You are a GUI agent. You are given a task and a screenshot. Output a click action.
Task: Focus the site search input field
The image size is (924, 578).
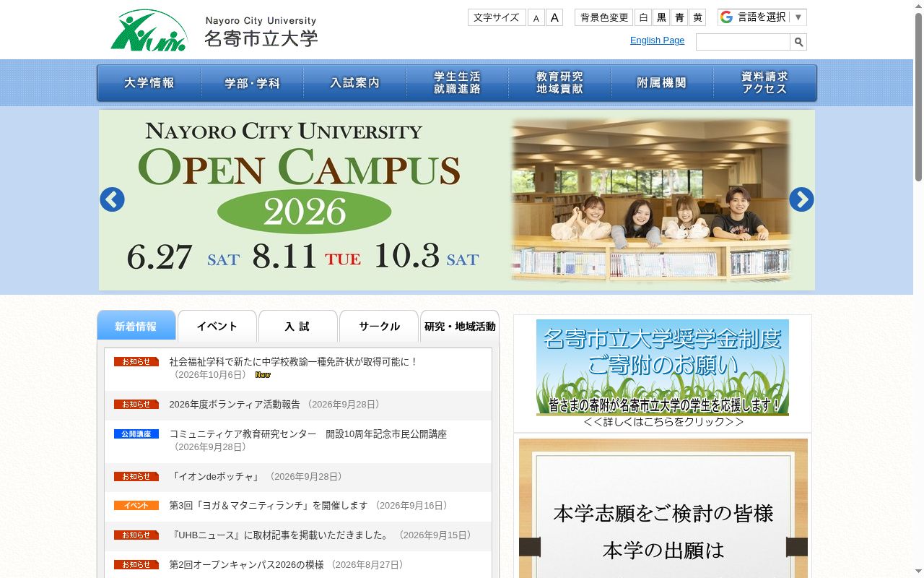point(743,42)
